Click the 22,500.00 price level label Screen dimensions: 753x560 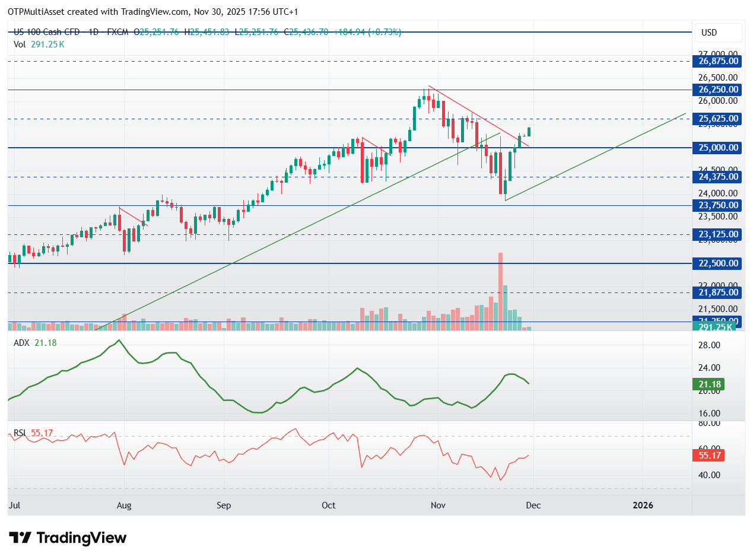[718, 263]
